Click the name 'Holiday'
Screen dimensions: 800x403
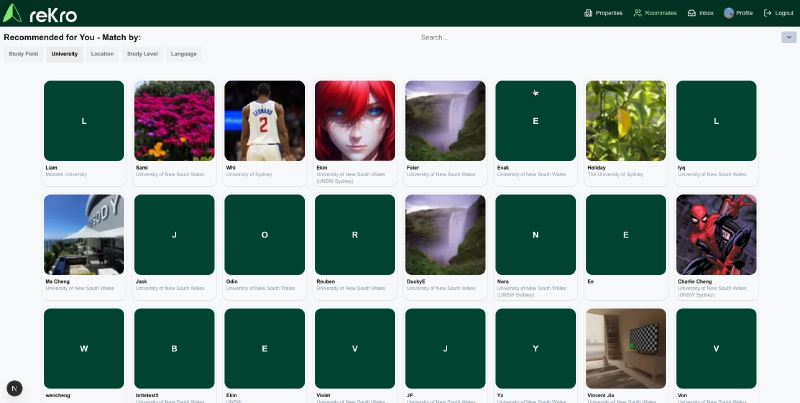596,168
